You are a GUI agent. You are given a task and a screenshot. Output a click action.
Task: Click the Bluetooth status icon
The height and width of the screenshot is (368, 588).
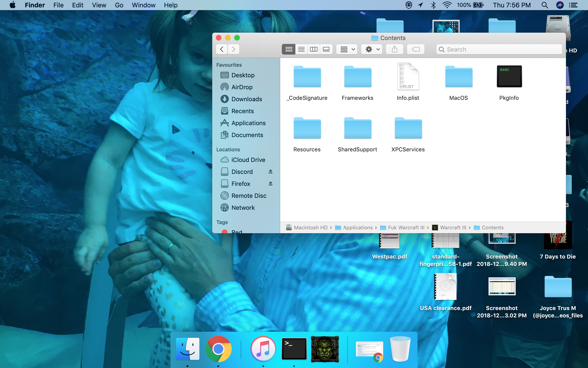pyautogui.click(x=433, y=5)
